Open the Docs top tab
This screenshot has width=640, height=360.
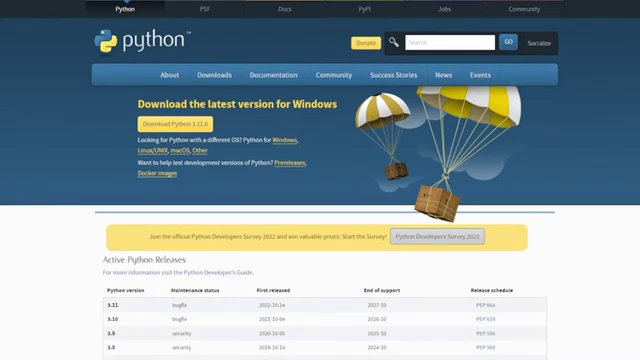(284, 9)
